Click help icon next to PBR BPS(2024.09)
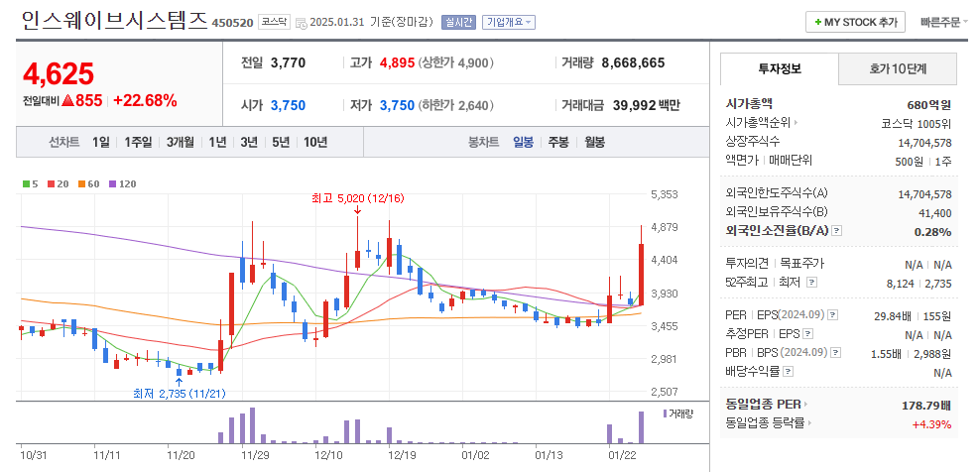The width and height of the screenshot is (980, 472). click(x=835, y=353)
